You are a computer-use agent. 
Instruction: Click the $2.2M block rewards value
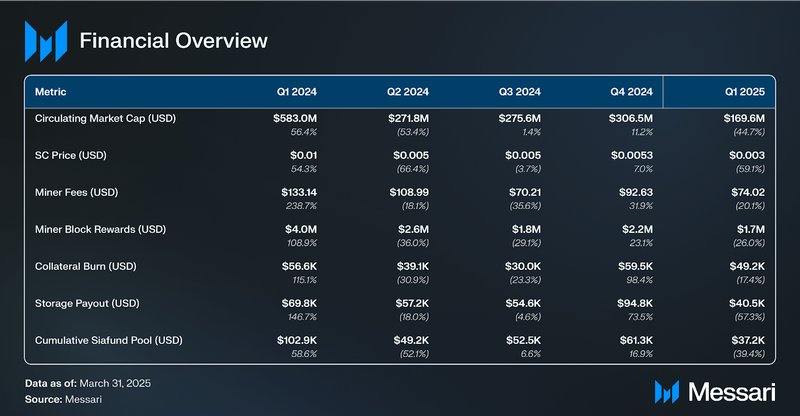[637, 229]
